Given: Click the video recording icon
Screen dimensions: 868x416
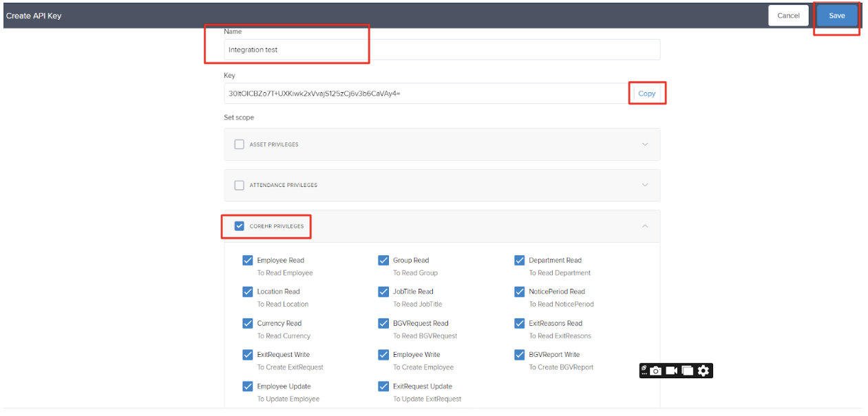Looking at the screenshot, I should [x=671, y=371].
